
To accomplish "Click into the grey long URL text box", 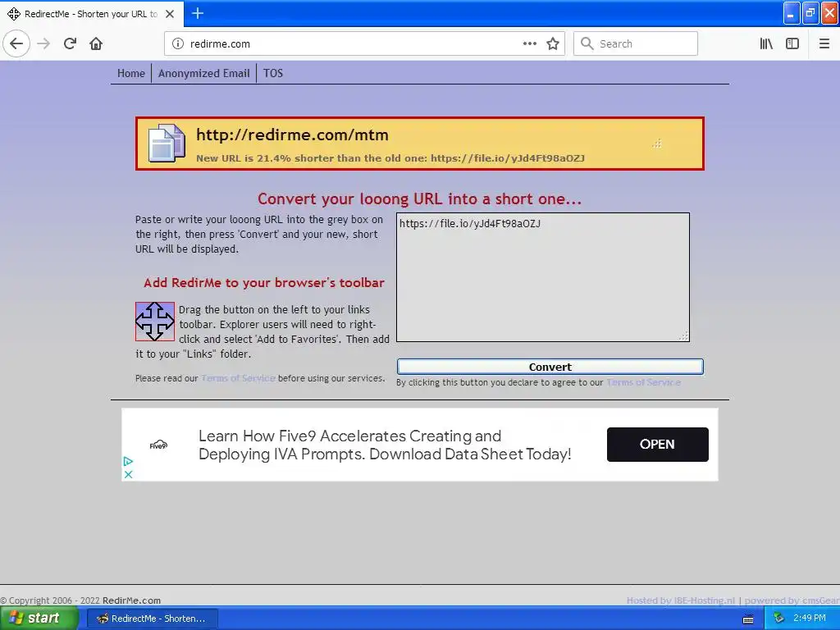I will 543,277.
